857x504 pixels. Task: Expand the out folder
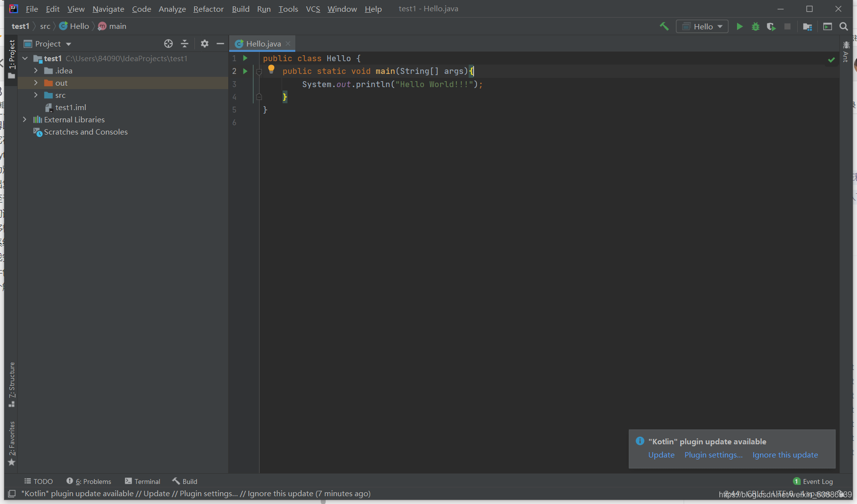[36, 83]
